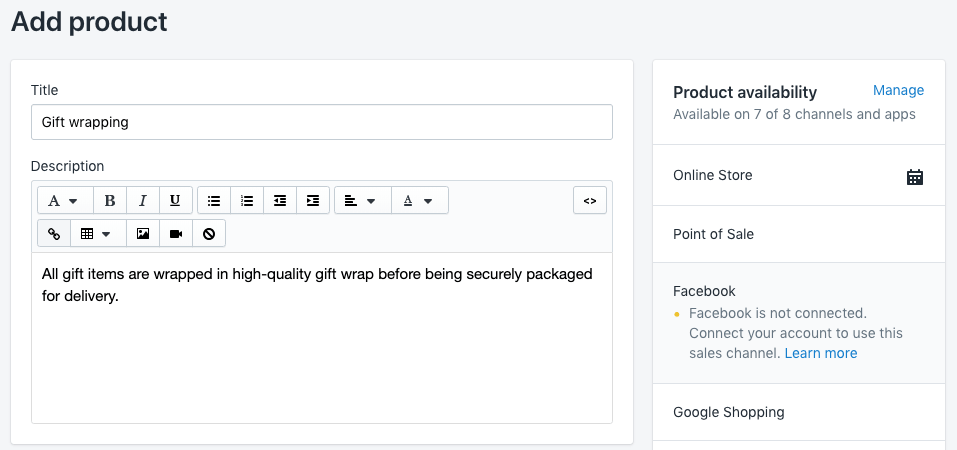
Task: Insert a video into description
Action: point(176,234)
